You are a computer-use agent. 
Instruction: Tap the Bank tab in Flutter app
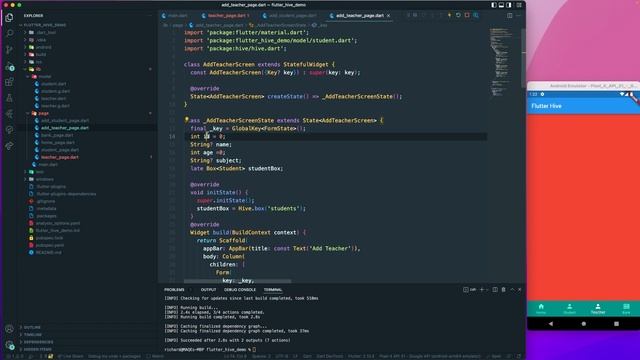tap(626, 309)
